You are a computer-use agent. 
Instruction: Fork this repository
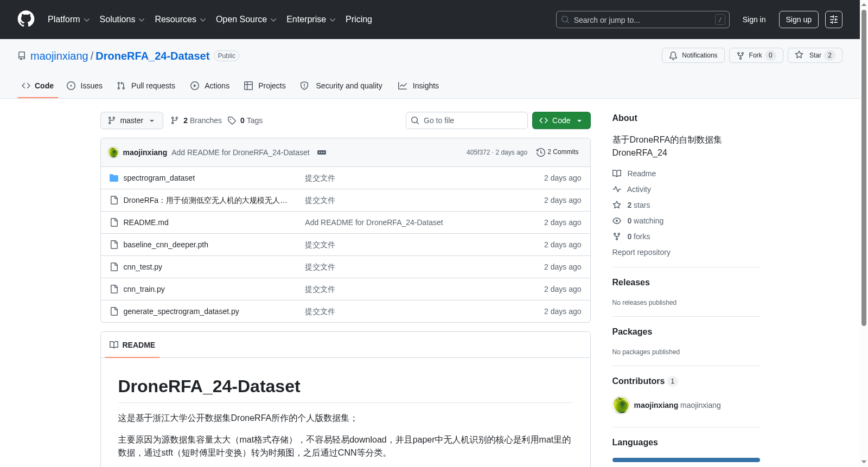point(756,55)
